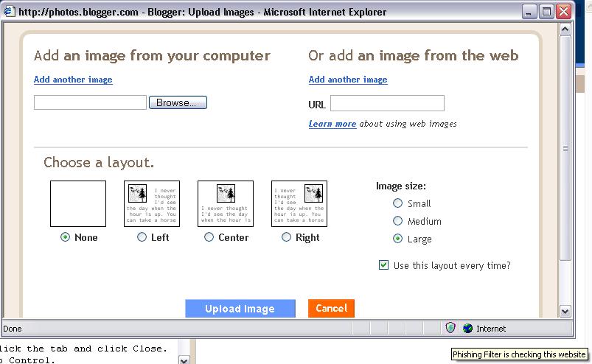Select the None layout thumbnail
The width and height of the screenshot is (592, 364).
(77, 203)
